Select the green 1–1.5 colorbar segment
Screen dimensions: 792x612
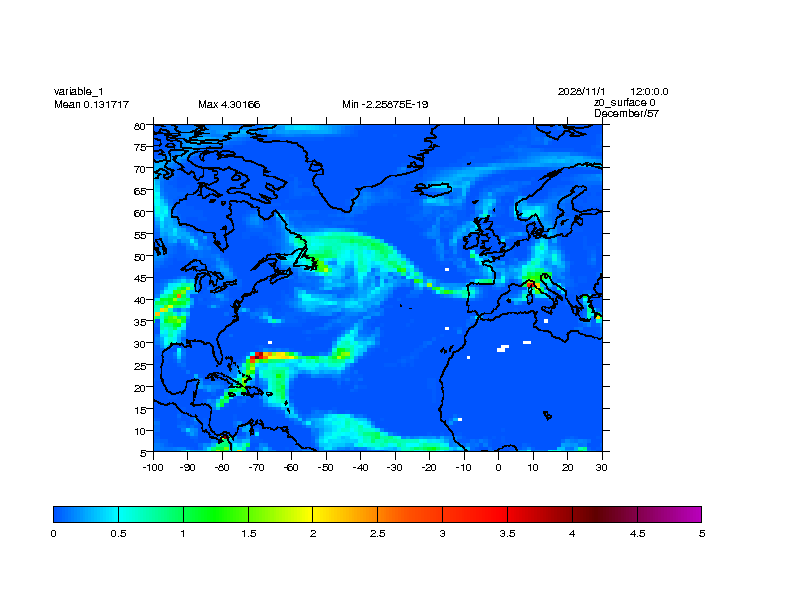215,514
